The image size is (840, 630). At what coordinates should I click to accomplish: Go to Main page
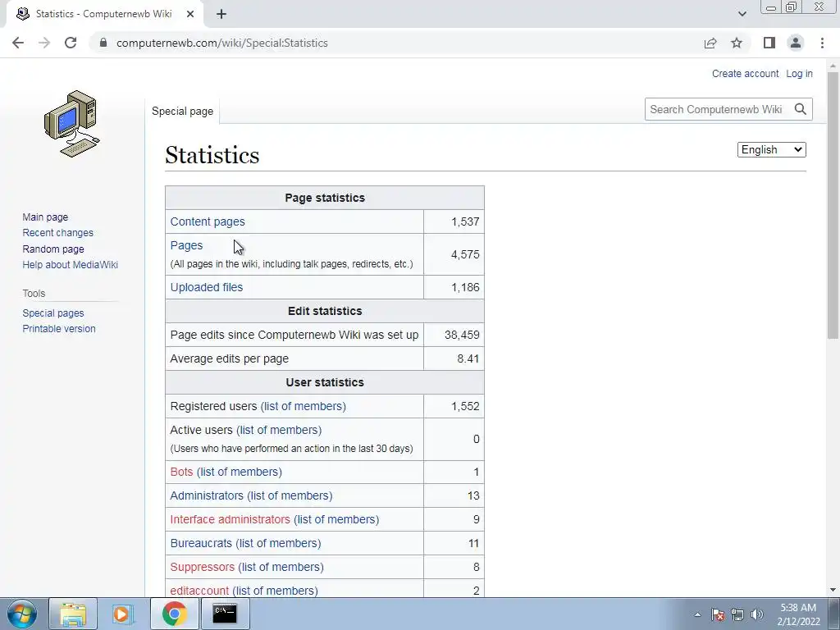click(x=45, y=217)
